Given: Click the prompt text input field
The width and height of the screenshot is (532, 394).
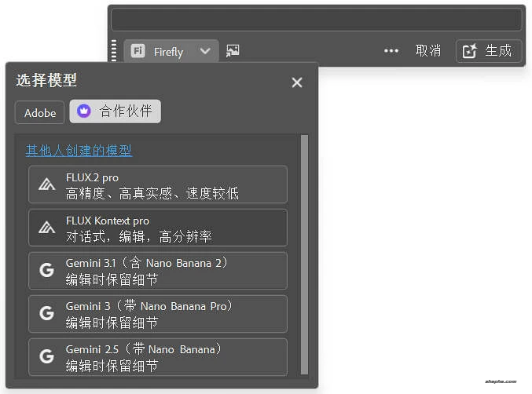Looking at the screenshot, I should pyautogui.click(x=316, y=20).
